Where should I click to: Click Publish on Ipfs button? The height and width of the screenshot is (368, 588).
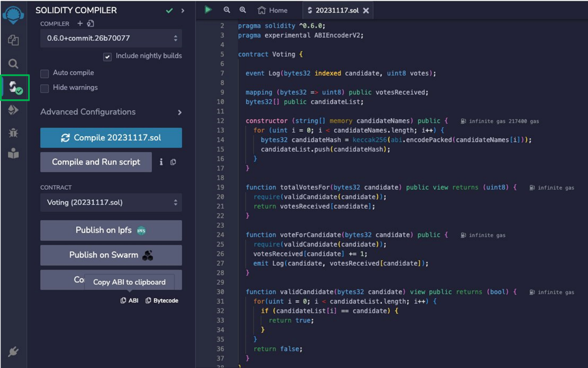click(111, 230)
